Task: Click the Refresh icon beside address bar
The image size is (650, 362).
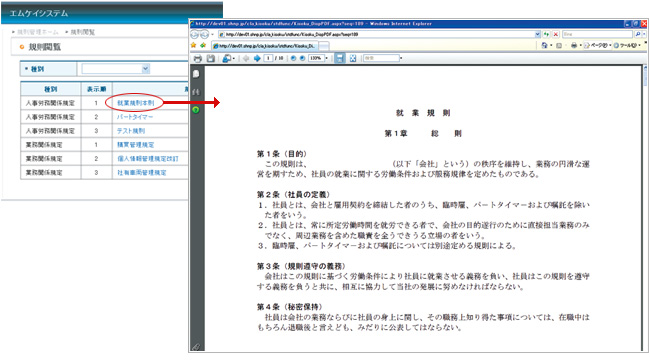Action: 546,34
